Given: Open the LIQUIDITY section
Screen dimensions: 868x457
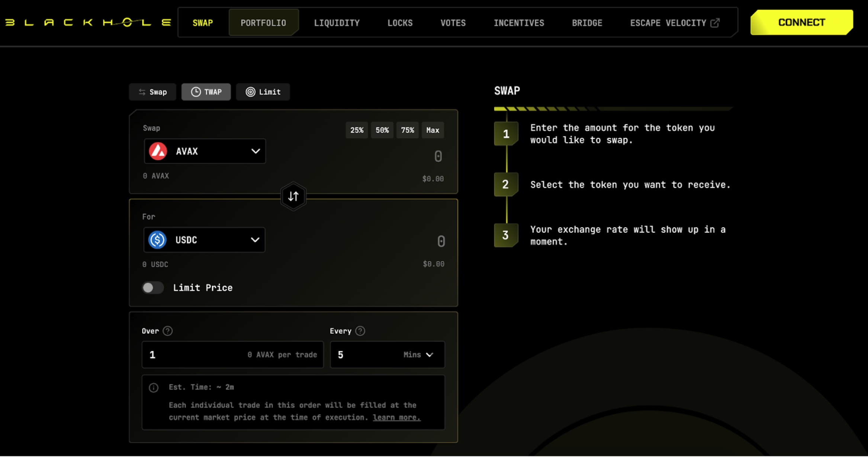Looking at the screenshot, I should [337, 22].
